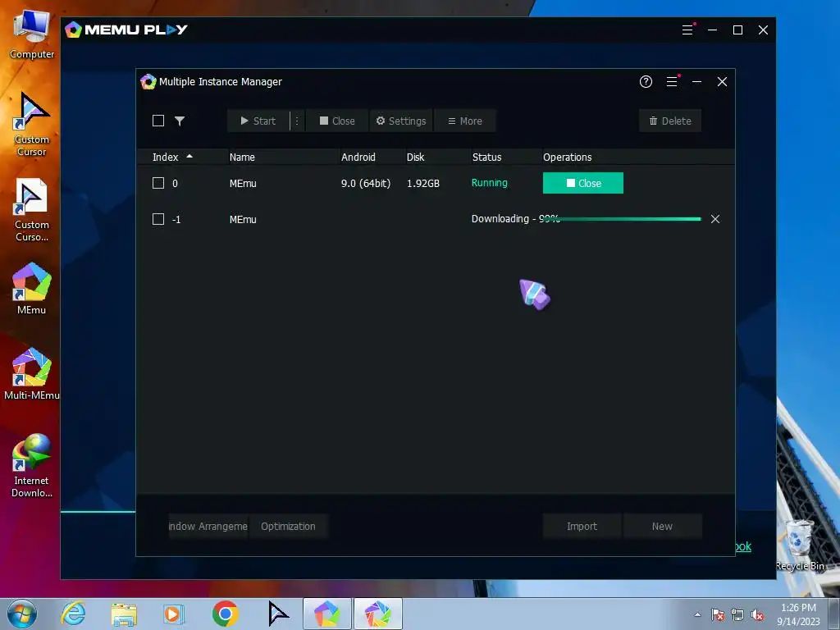
Task: Launch Google Chrome from taskbar
Action: (225, 614)
